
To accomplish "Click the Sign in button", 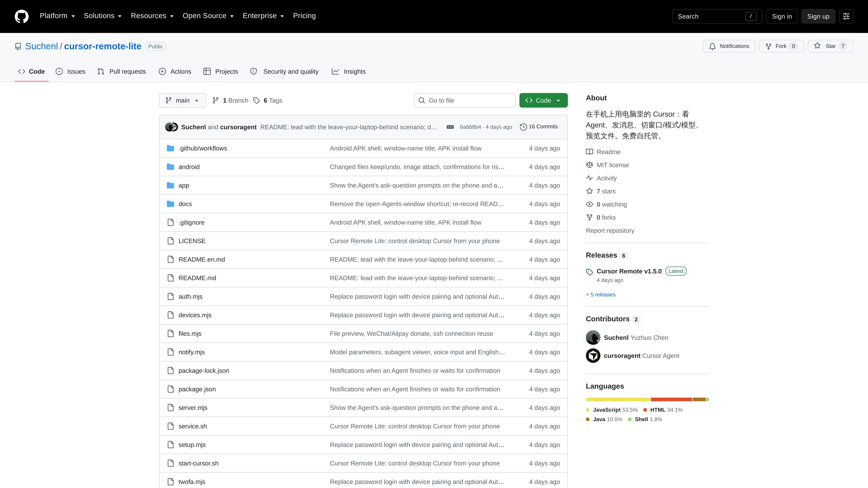I will pyautogui.click(x=782, y=16).
